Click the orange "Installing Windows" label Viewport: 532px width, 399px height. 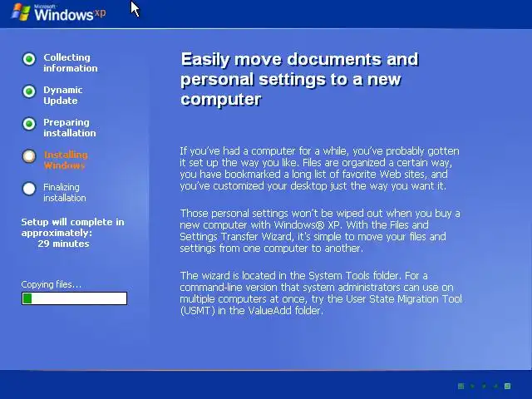pos(66,160)
